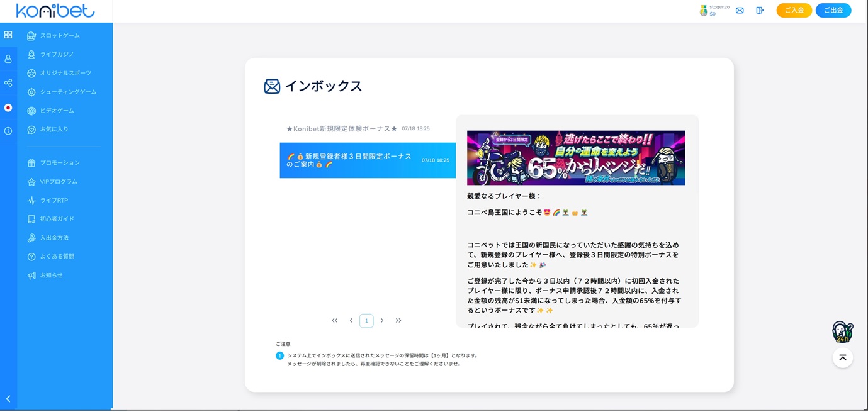Click the mail envelope icon in header

(x=740, y=11)
